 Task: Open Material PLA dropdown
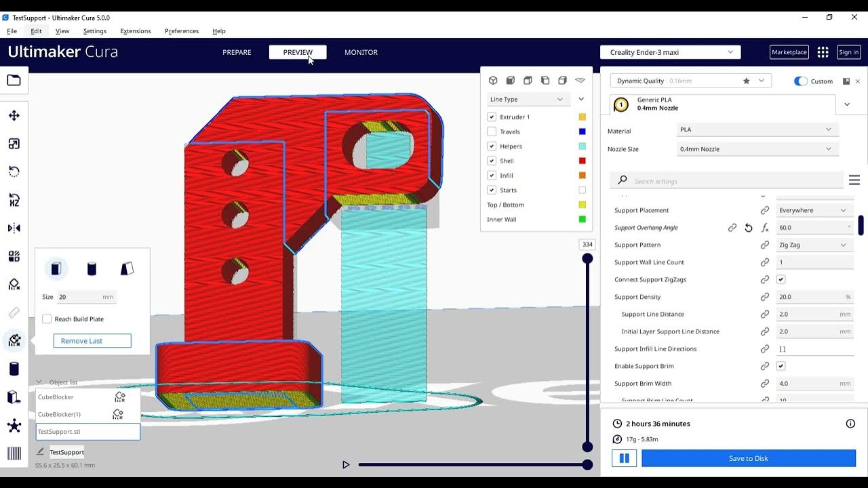[757, 129]
